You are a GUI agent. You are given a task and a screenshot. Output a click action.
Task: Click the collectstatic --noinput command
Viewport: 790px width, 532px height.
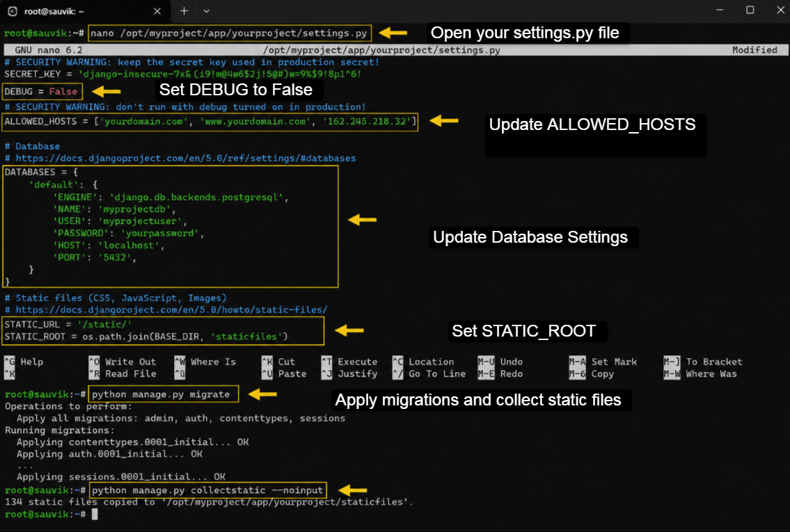pos(207,490)
